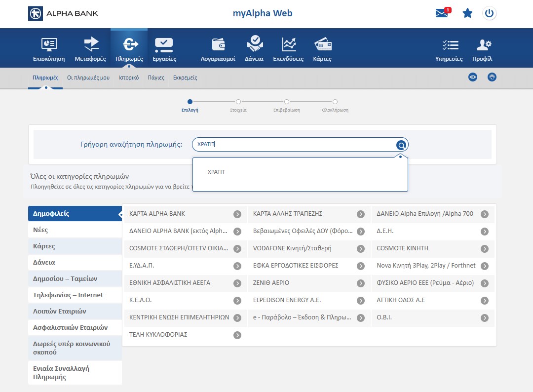Image resolution: width=533 pixels, height=392 pixels.
Task: Select Τηλεφωνίας – Internet category
Action: coord(68,295)
